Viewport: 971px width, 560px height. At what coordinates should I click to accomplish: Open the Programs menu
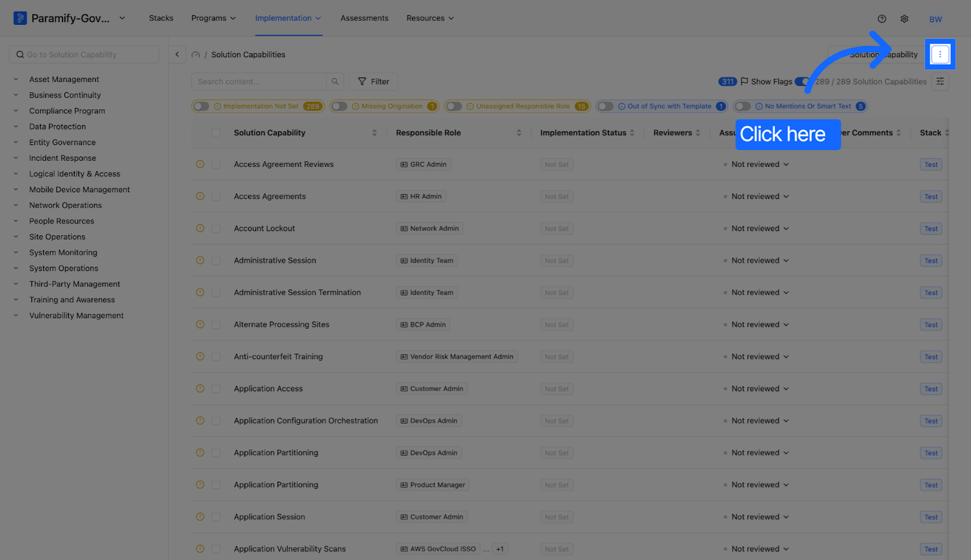(213, 18)
